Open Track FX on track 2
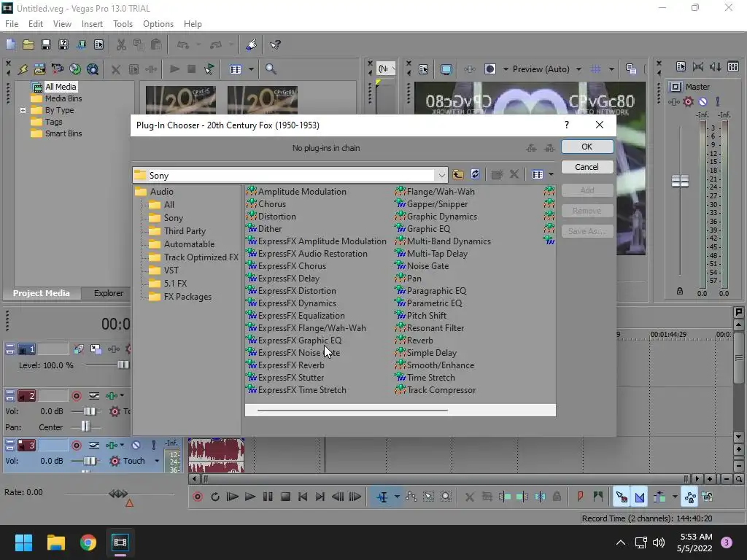The width and height of the screenshot is (747, 560). 112,396
